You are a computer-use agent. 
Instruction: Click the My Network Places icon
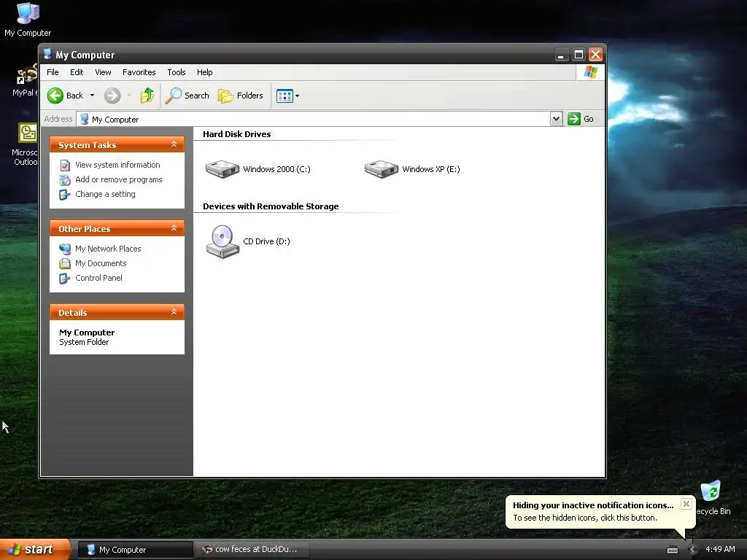tap(65, 249)
